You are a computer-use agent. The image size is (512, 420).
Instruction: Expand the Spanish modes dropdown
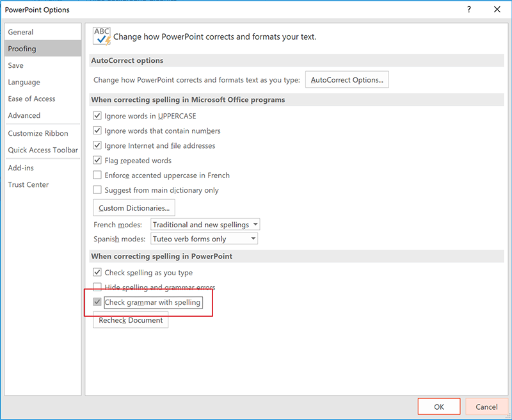[204, 239]
